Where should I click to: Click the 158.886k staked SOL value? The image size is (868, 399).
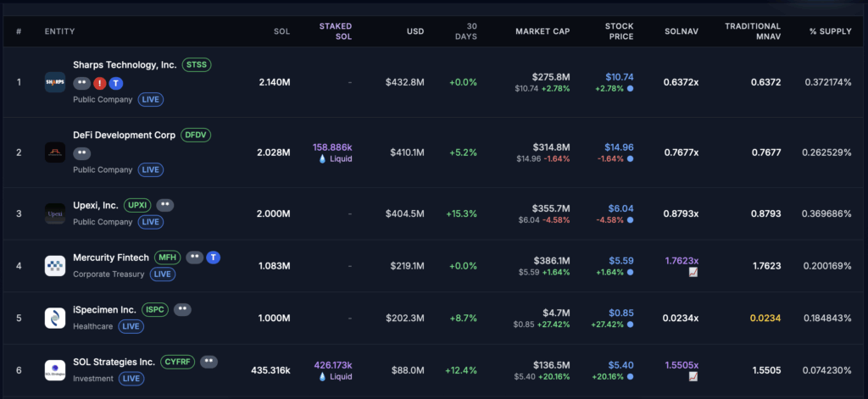332,147
